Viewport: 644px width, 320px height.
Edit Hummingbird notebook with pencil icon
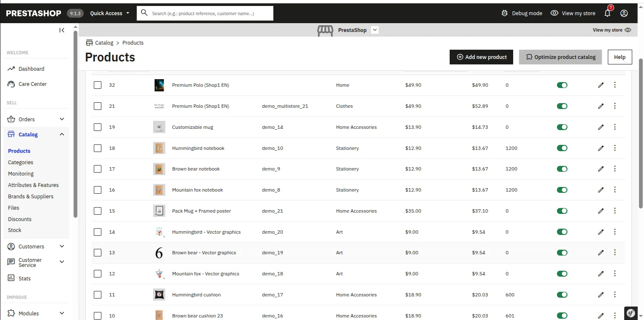pos(601,148)
